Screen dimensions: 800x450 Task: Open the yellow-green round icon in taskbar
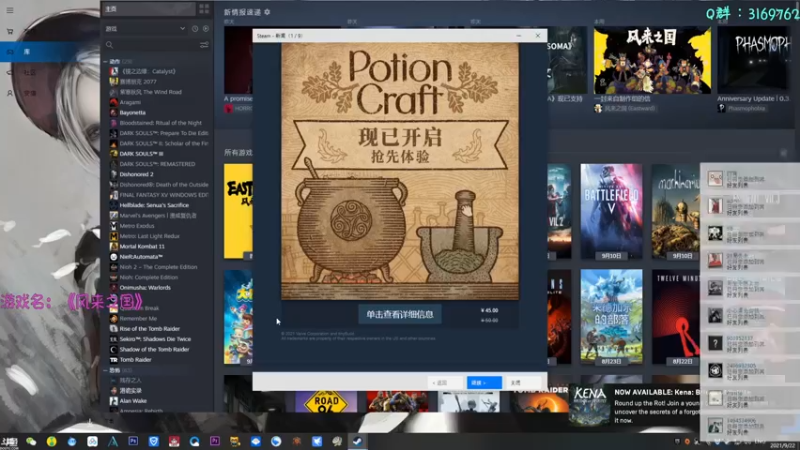[x=52, y=441]
